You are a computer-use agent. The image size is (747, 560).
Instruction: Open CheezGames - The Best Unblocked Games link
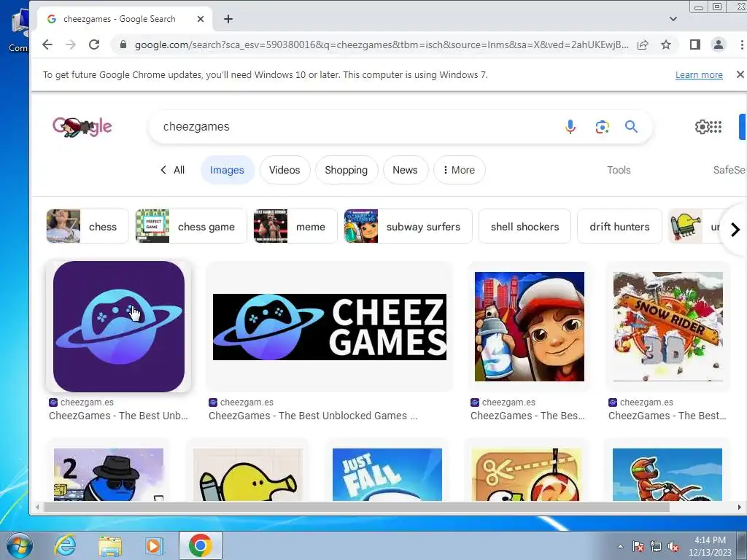[x=313, y=416]
